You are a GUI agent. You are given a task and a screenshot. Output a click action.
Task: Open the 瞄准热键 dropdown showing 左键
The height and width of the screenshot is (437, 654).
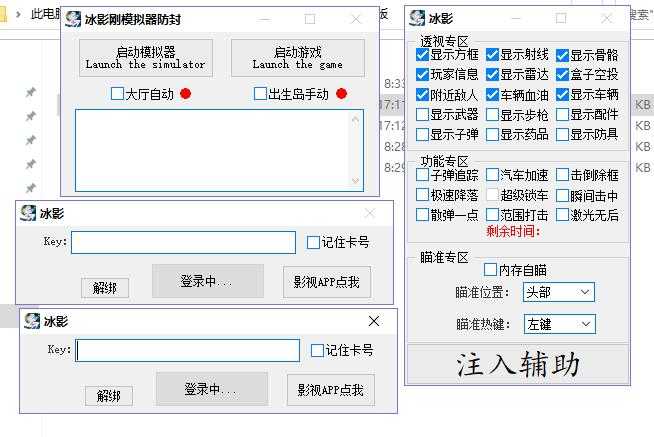(x=559, y=324)
